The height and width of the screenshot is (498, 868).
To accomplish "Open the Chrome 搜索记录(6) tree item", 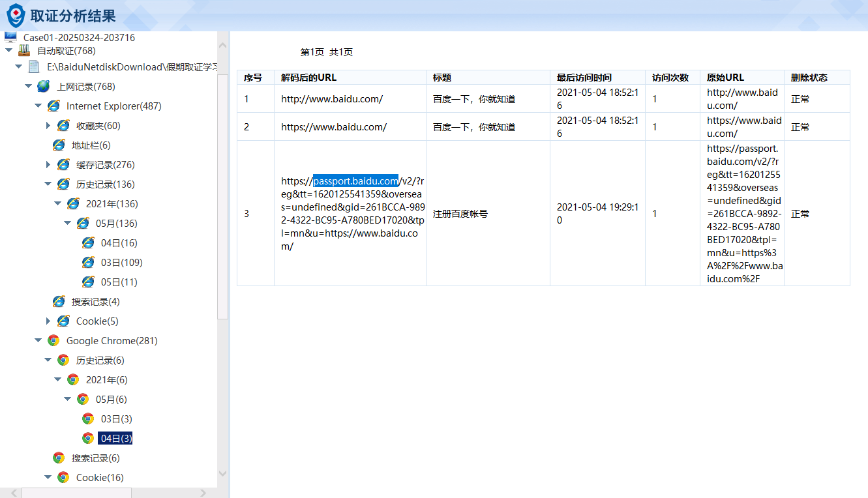I will click(95, 458).
